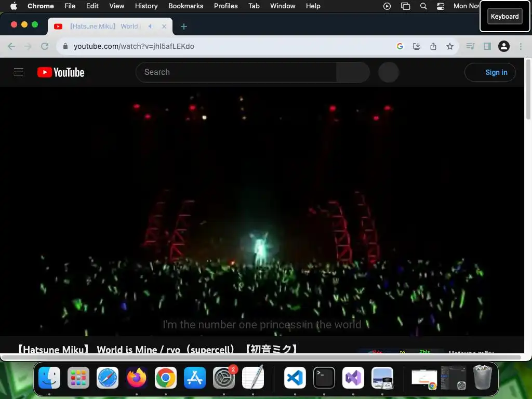532x399 pixels.
Task: Open Preview from the Dock
Action: point(382,378)
